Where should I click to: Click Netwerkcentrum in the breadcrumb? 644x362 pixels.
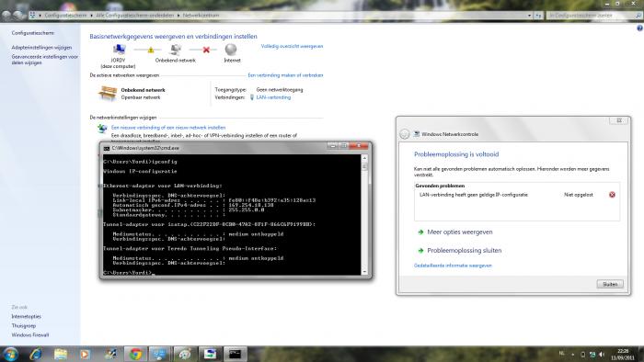pyautogui.click(x=201, y=16)
